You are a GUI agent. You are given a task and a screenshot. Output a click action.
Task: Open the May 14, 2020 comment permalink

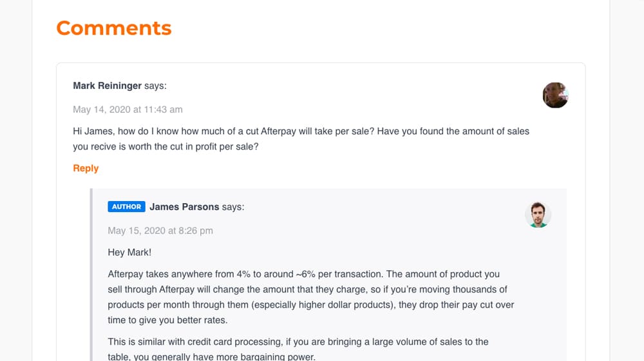pos(128,110)
